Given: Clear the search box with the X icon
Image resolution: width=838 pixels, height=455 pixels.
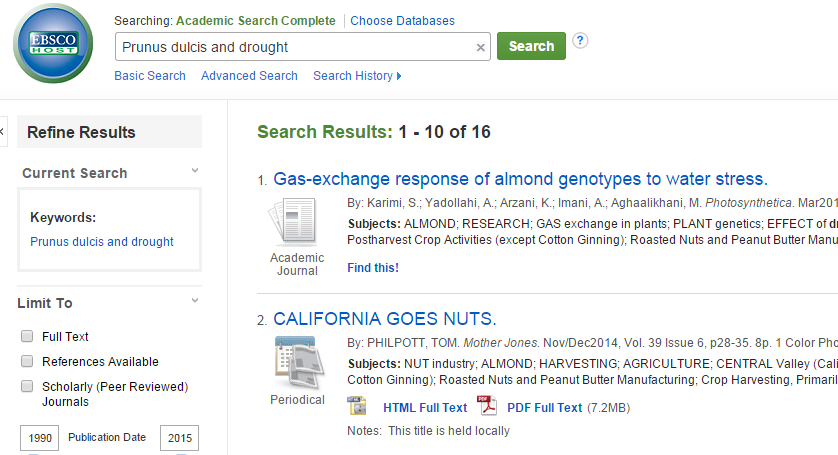Looking at the screenshot, I should click(480, 47).
